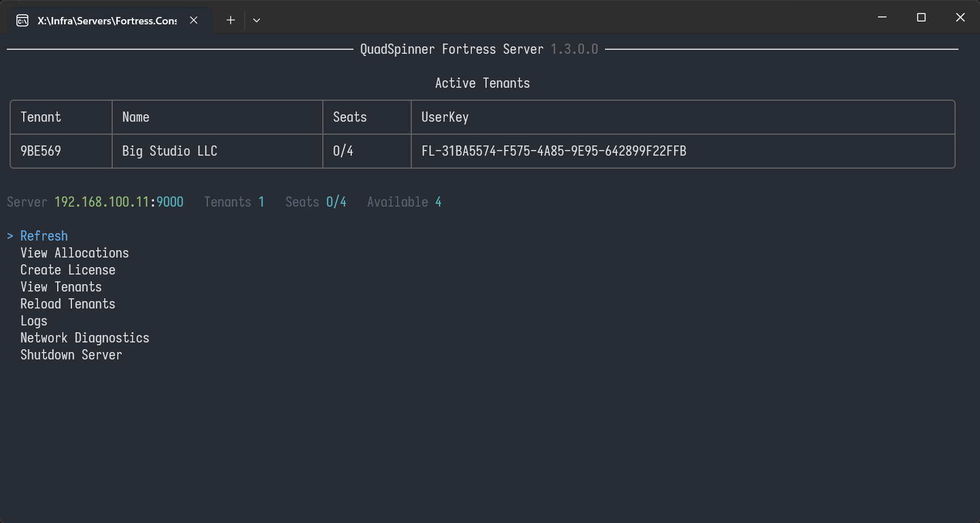Select the Refresh menu option

pyautogui.click(x=44, y=236)
